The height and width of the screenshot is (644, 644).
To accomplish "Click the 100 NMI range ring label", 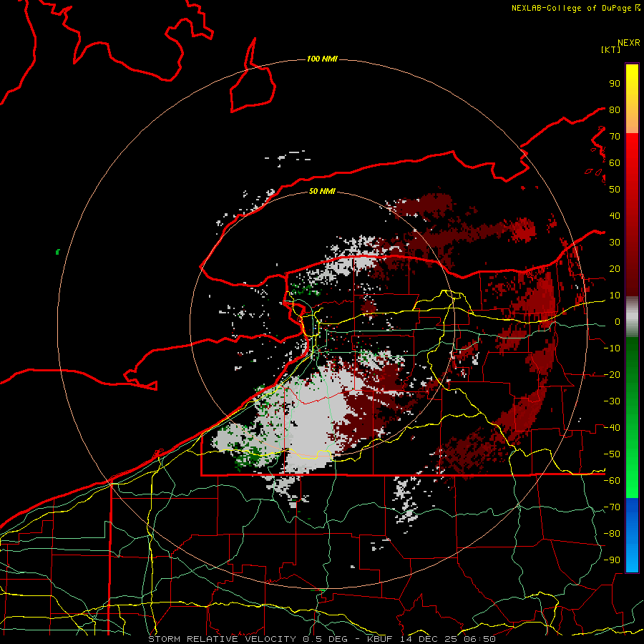I will coord(322,59).
